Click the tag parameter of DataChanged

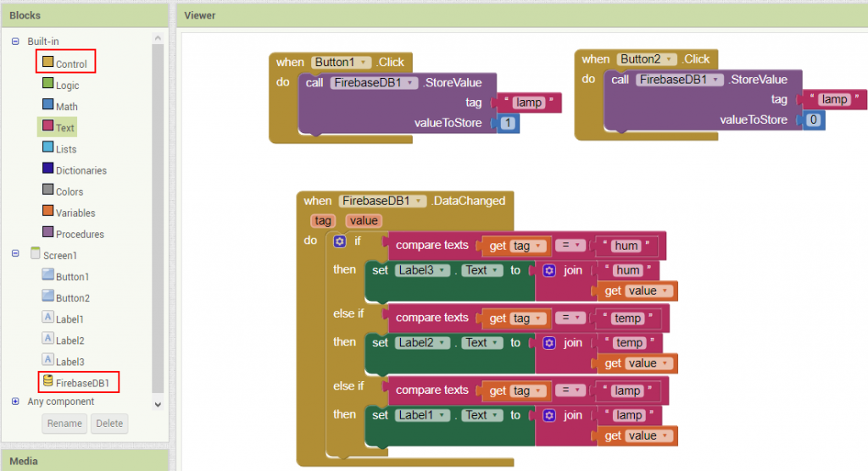coord(323,220)
